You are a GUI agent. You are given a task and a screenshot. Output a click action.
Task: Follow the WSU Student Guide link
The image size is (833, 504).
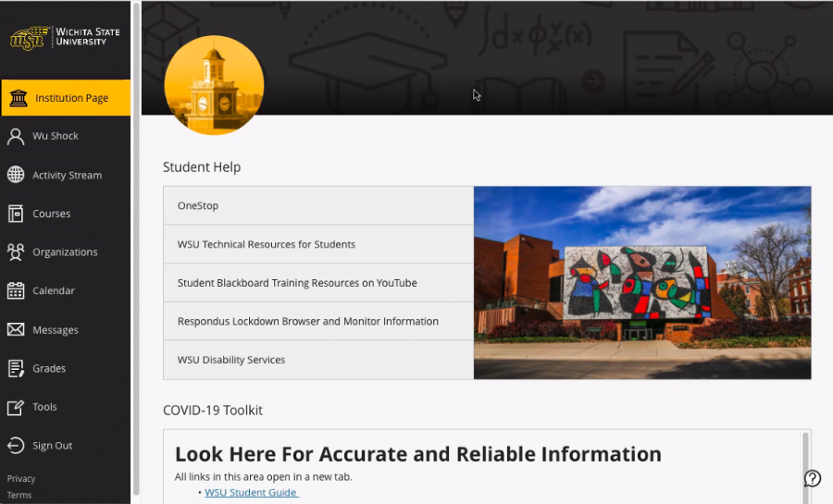[x=251, y=492]
